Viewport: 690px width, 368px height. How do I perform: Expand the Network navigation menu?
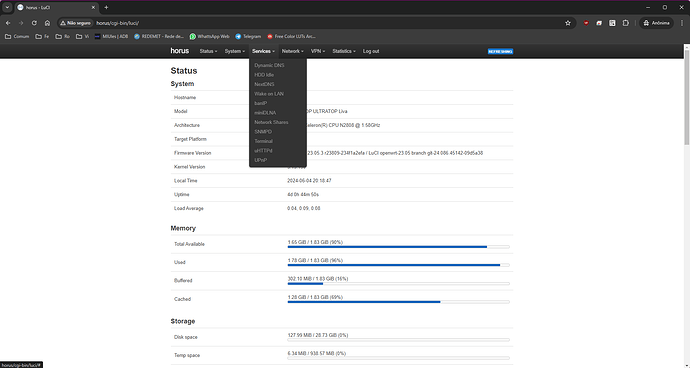(293, 52)
